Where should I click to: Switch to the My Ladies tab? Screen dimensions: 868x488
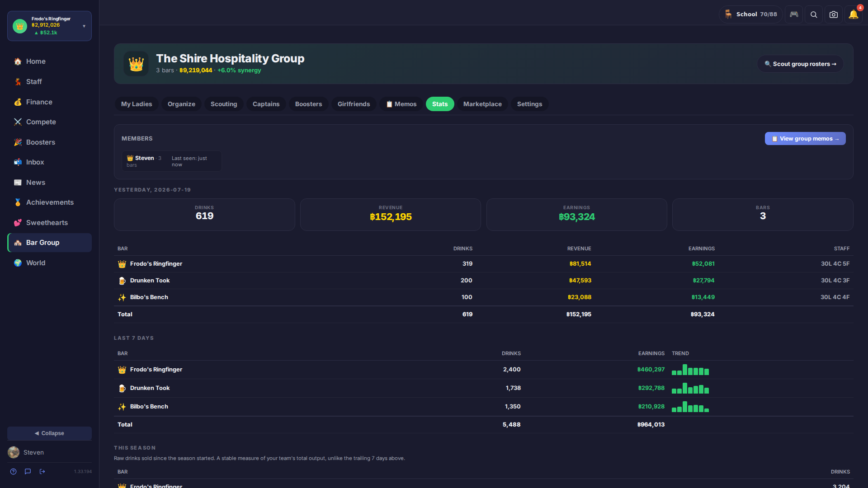pyautogui.click(x=137, y=104)
